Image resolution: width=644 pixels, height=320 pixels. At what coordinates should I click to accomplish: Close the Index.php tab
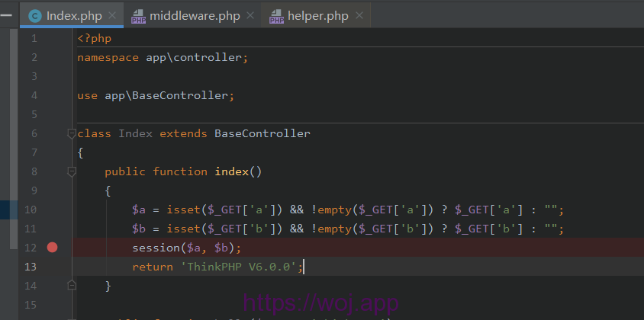[x=112, y=15]
